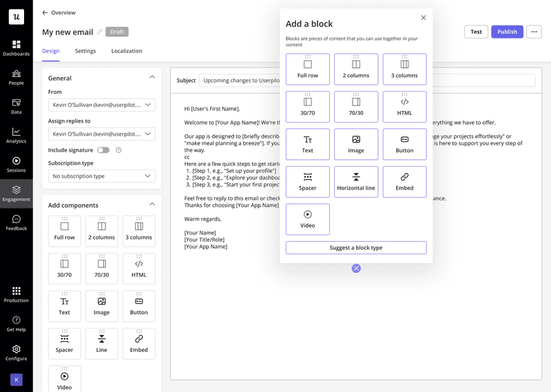This screenshot has height=392, width=551.
Task: Open Dashboards in the left sidebar
Action: (x=16, y=48)
